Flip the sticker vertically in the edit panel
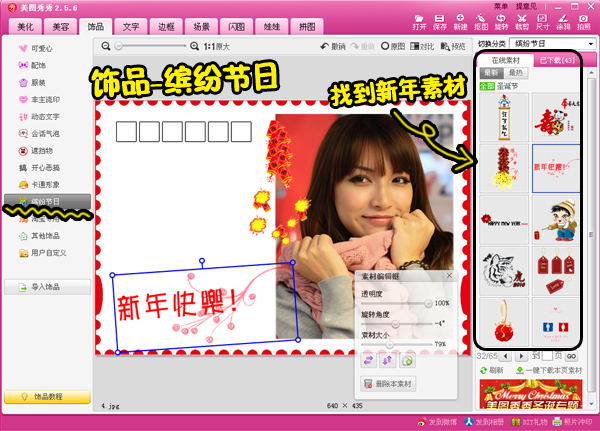Image resolution: width=600 pixels, height=431 pixels. [x=388, y=361]
